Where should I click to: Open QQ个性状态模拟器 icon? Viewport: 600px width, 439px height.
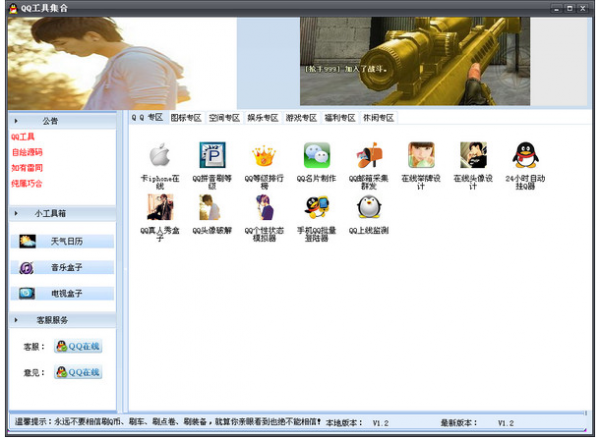(x=264, y=207)
